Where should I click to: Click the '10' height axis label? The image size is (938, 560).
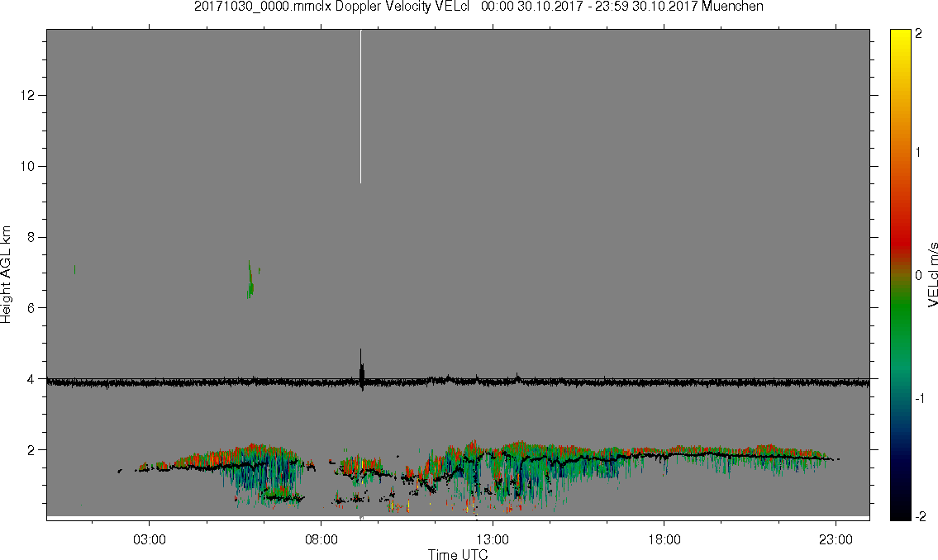[27, 166]
